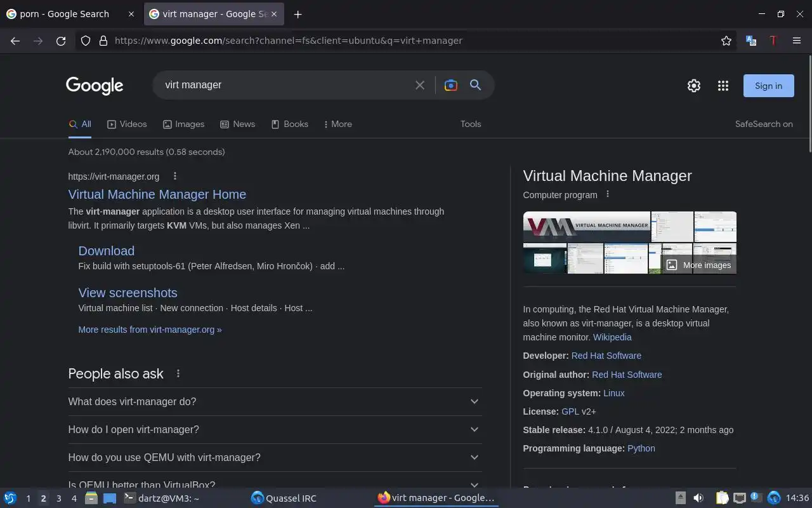Open the Python programming language link

coord(641,448)
